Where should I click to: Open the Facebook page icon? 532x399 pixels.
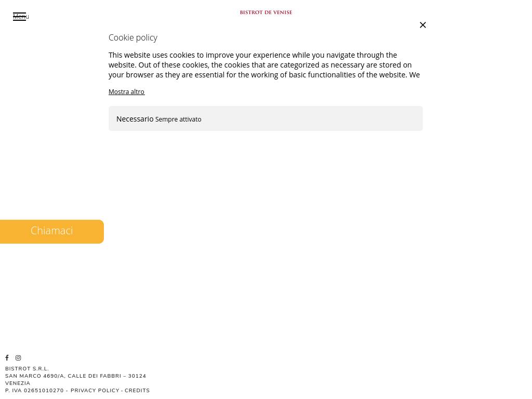(x=7, y=358)
